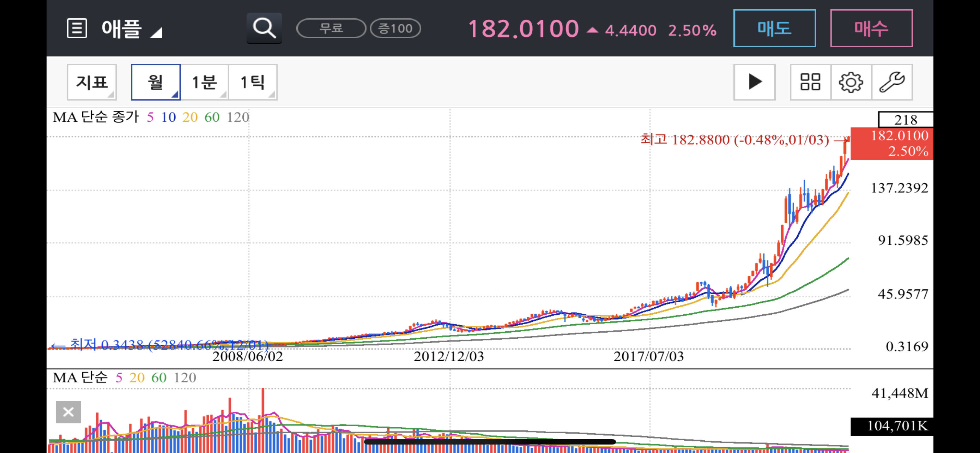This screenshot has height=453, width=980.
Task: Switch to the 1분 minute chart
Action: point(204,82)
